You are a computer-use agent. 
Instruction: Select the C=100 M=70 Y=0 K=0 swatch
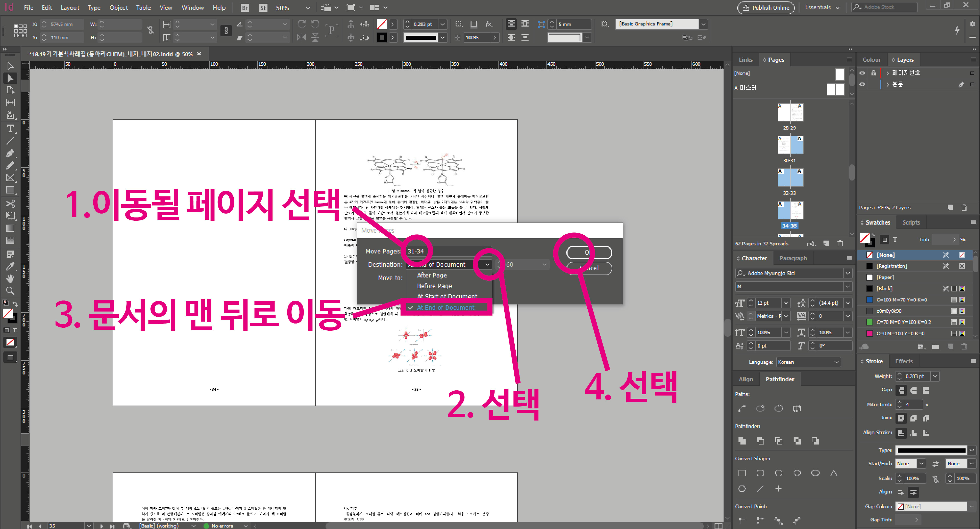901,300
